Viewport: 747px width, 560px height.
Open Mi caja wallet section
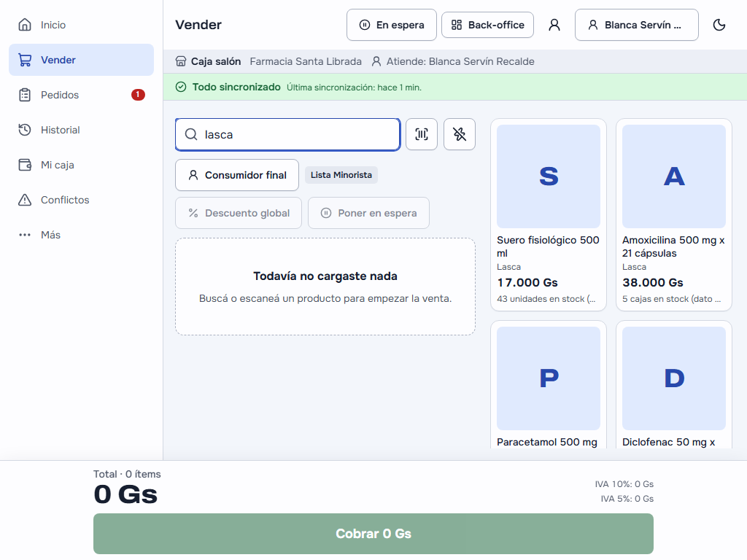pos(82,165)
